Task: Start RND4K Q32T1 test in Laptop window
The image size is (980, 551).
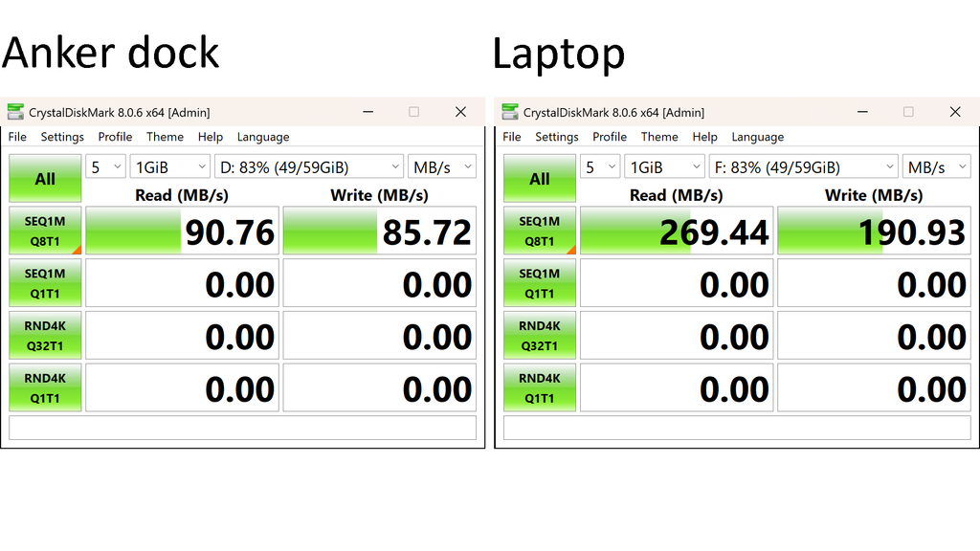Action: (x=540, y=336)
